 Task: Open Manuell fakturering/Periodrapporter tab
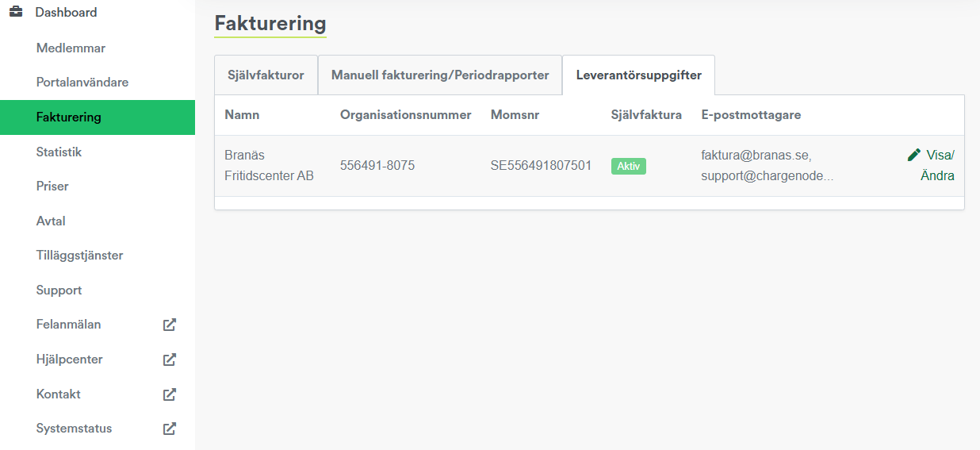[440, 75]
